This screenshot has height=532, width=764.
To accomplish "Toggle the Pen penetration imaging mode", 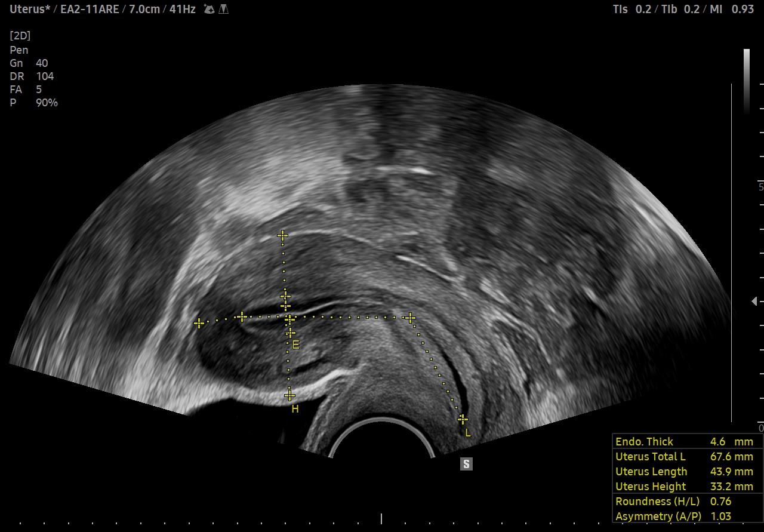I will [19, 50].
